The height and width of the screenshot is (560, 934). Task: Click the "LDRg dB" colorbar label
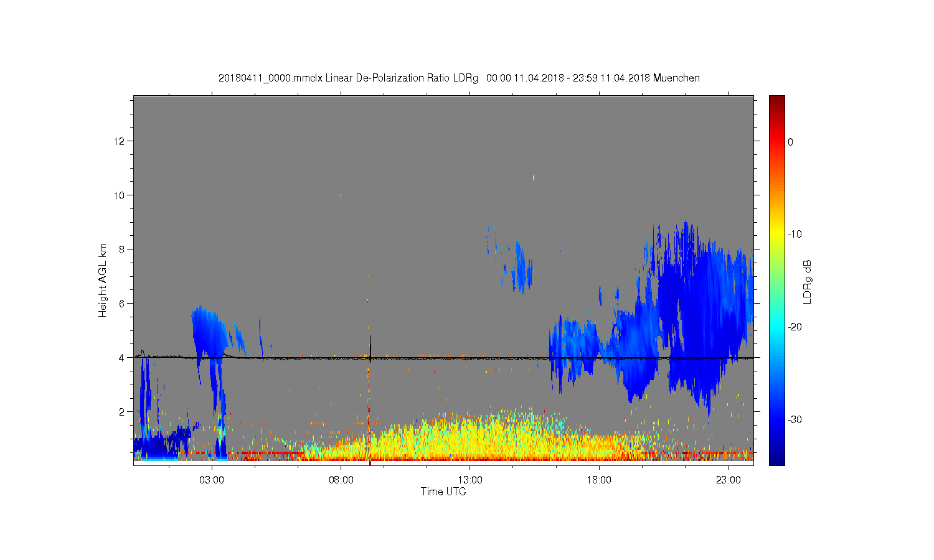(807, 281)
